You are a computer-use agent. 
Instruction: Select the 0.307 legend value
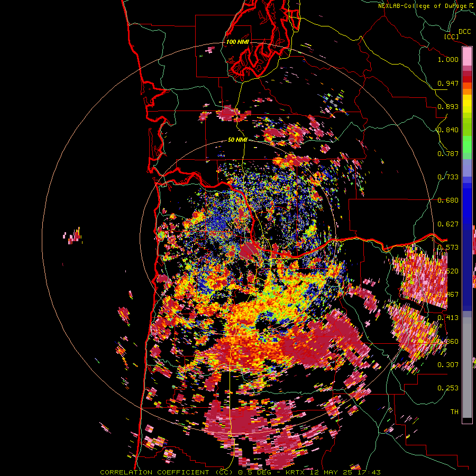[448, 364]
